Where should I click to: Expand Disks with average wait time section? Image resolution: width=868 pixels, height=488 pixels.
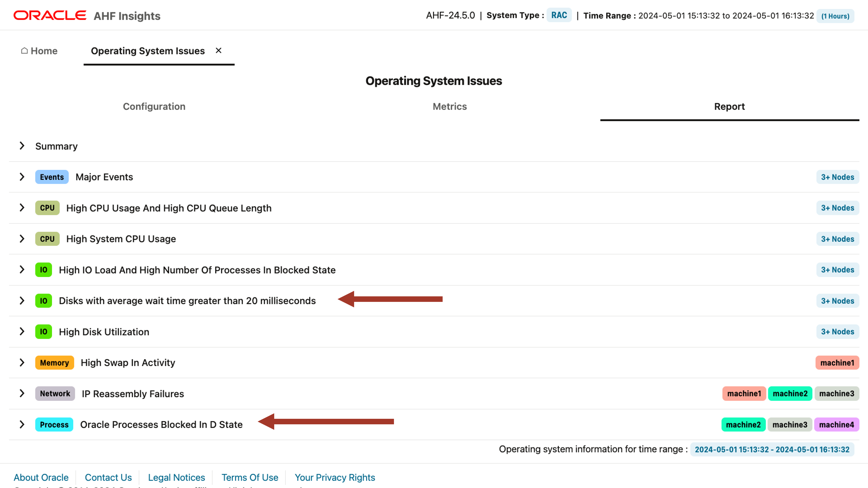tap(22, 301)
